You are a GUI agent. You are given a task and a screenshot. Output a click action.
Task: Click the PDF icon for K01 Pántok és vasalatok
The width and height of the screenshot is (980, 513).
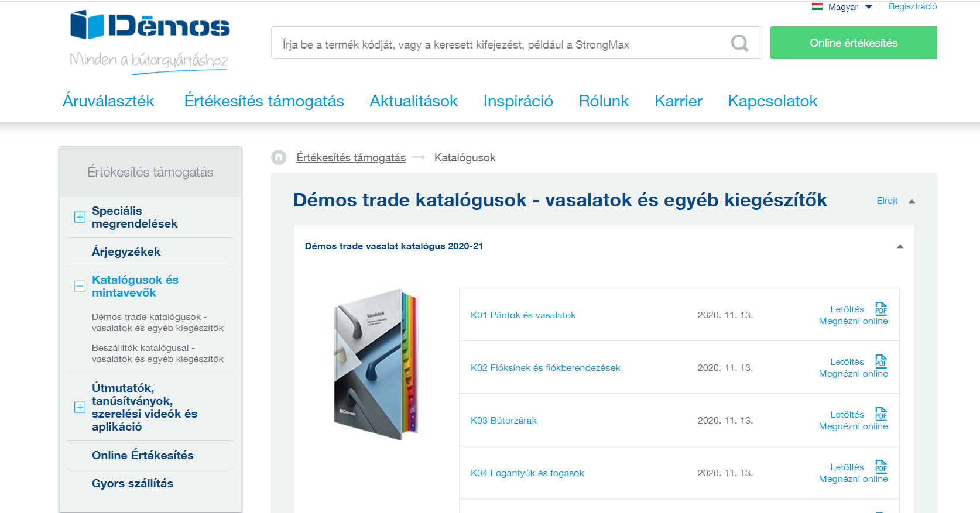pyautogui.click(x=880, y=309)
